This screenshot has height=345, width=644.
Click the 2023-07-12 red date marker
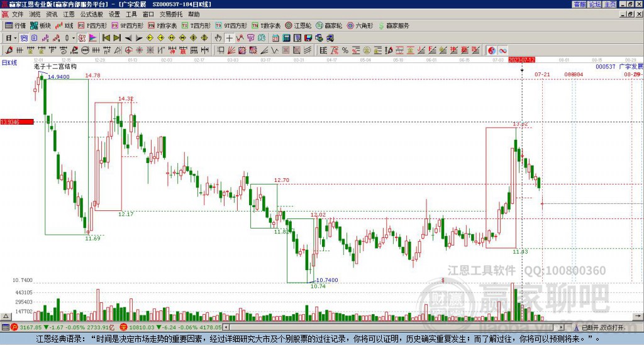(521, 60)
